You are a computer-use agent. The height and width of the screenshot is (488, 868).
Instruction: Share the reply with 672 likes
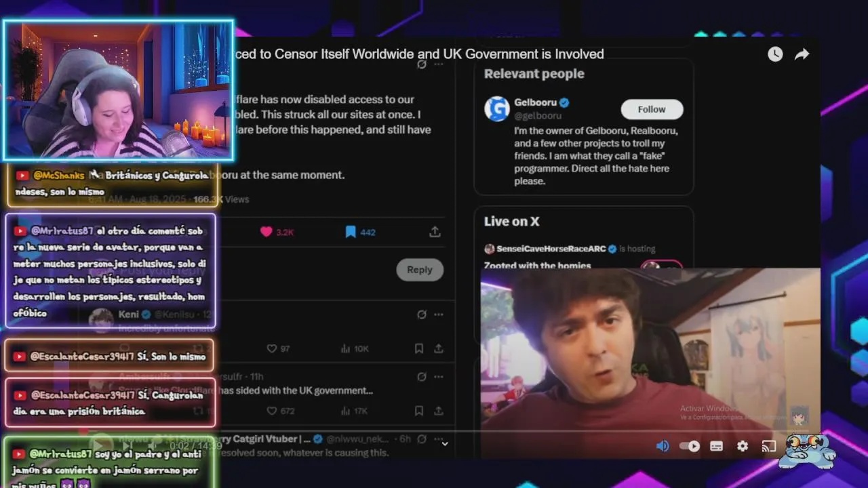pos(439,411)
